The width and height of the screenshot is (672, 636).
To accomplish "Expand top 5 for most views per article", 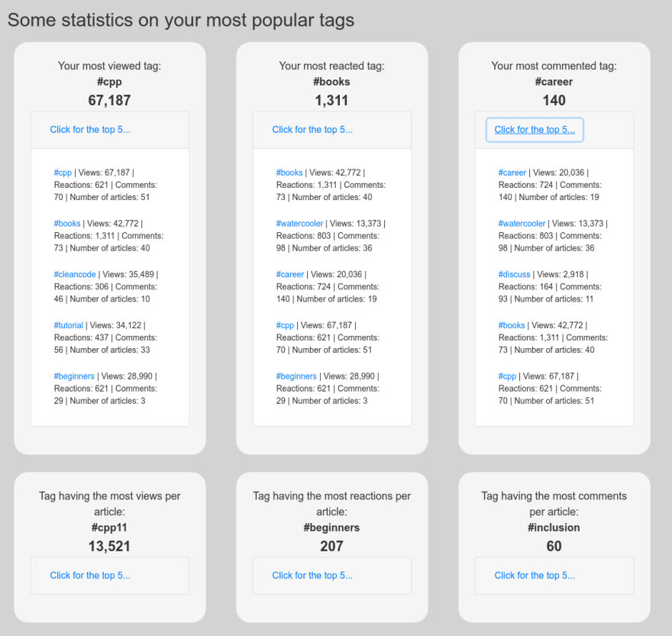I will (x=90, y=575).
